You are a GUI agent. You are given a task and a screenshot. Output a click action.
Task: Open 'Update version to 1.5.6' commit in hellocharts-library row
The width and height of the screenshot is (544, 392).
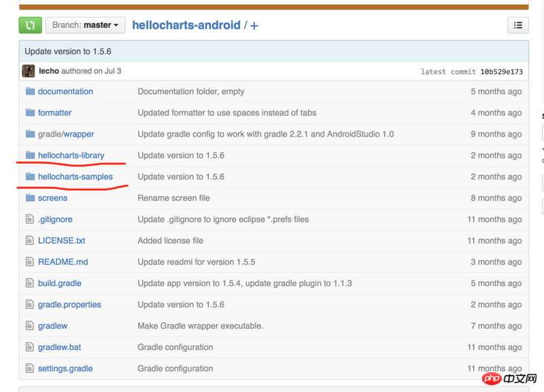pos(181,156)
